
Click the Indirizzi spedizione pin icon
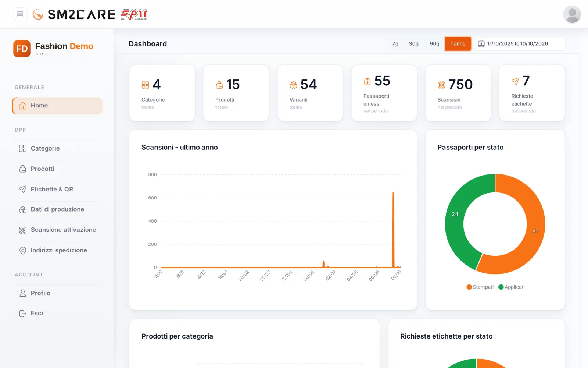point(23,251)
